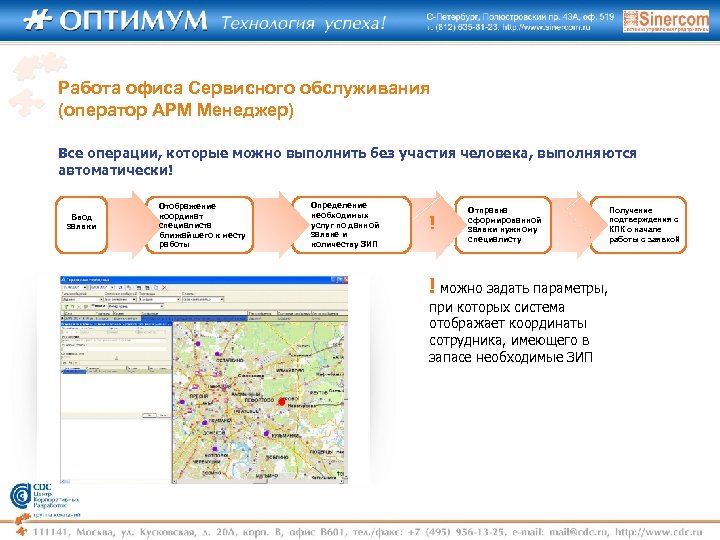Click the subtitle '(оператор АРМ Менеджер)'
720x540 pixels.
tap(176, 110)
